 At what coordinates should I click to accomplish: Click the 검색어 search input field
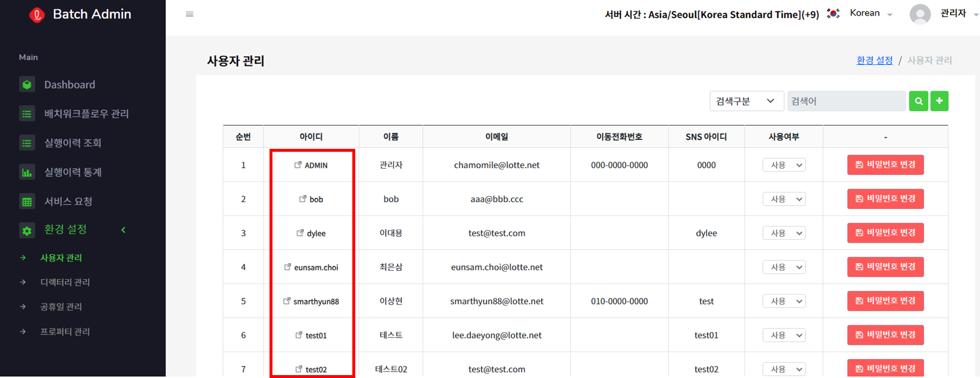click(x=846, y=101)
